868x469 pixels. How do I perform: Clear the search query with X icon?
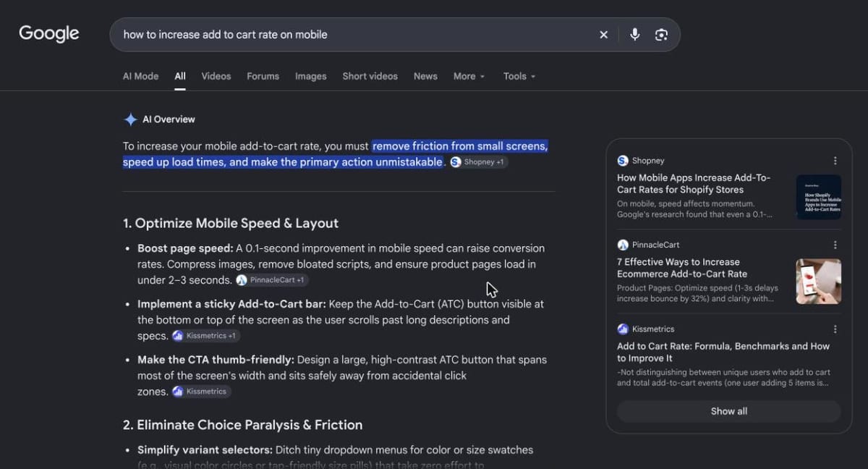point(604,35)
